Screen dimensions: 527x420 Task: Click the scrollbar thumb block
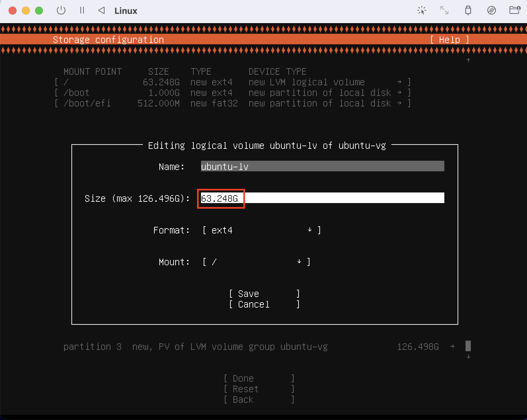[468, 346]
